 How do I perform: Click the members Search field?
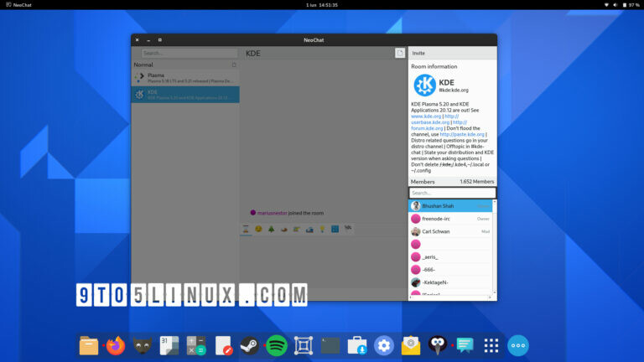click(x=452, y=193)
